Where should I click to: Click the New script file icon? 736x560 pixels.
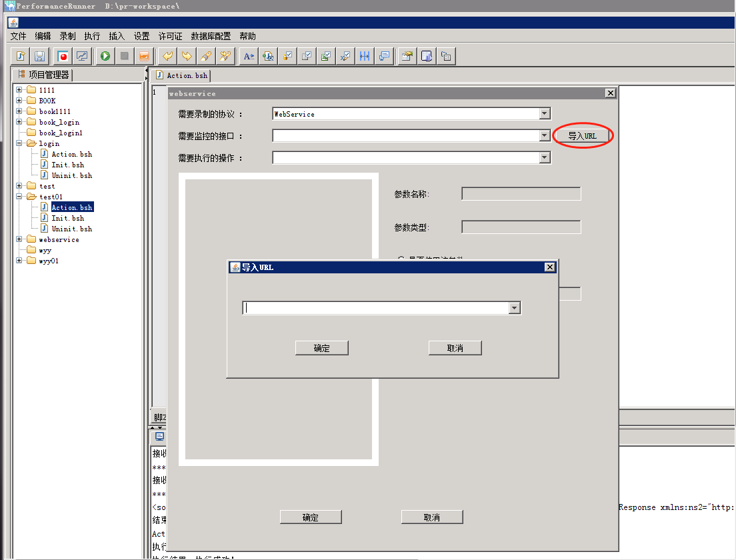pos(21,56)
